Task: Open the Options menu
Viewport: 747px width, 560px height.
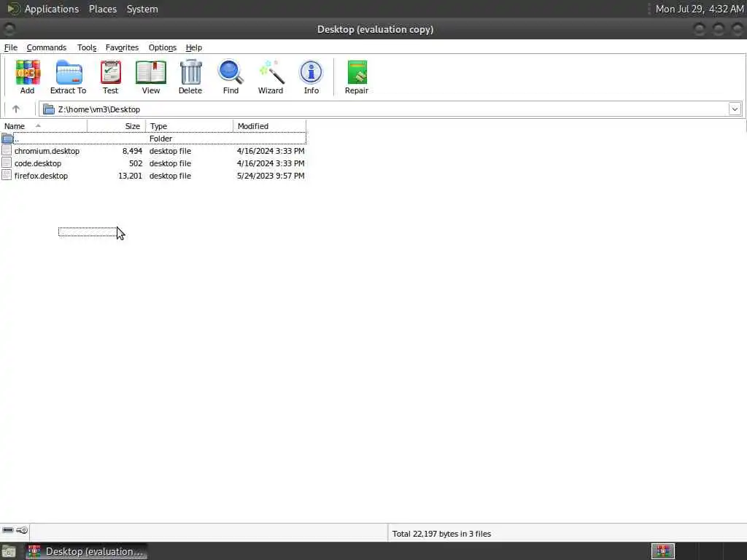Action: click(163, 47)
